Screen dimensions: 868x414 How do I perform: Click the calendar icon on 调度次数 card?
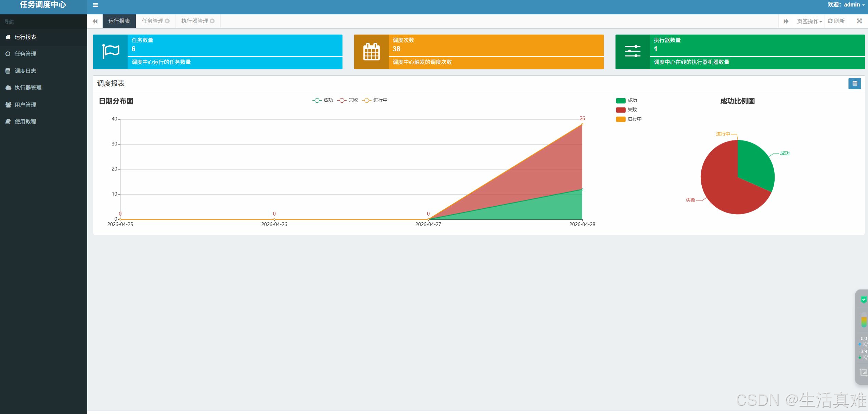[371, 52]
